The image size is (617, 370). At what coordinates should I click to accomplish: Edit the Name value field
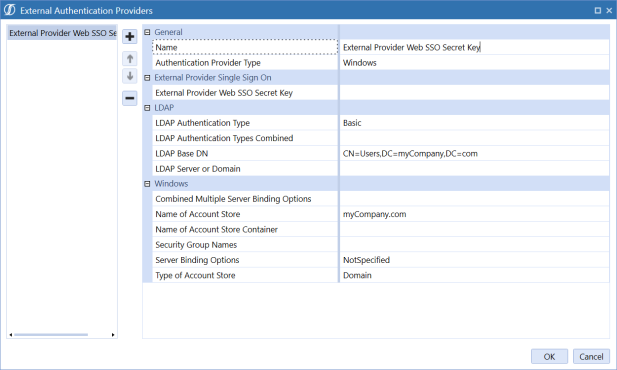tap(474, 47)
